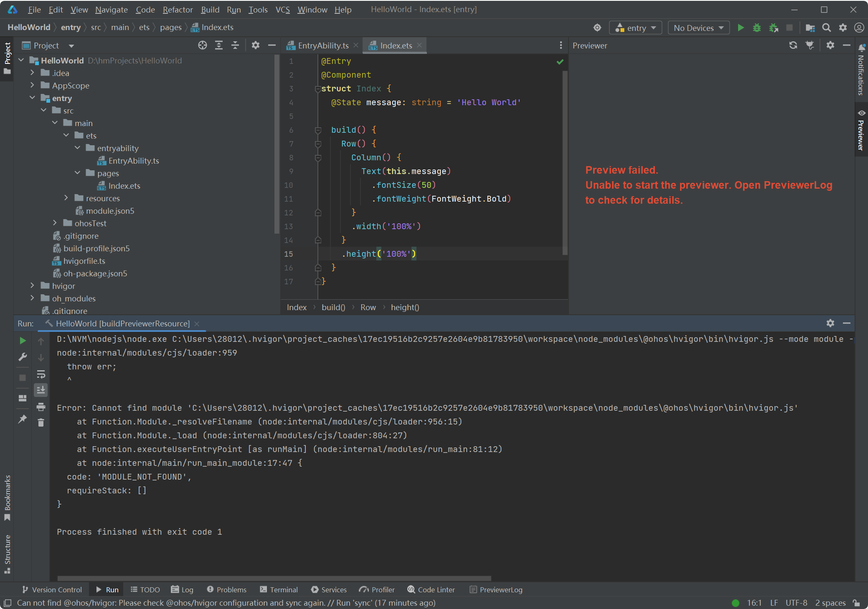Collapse the entry module folder
Viewport: 868px width, 609px height.
tap(32, 98)
